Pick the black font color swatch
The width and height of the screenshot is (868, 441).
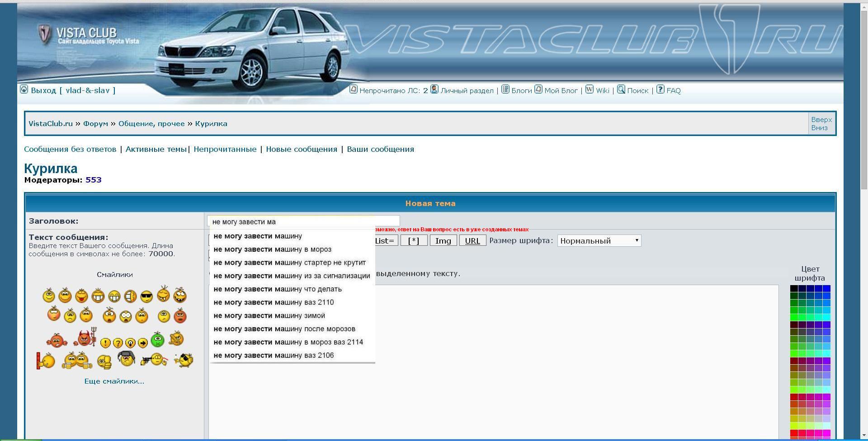click(x=794, y=288)
